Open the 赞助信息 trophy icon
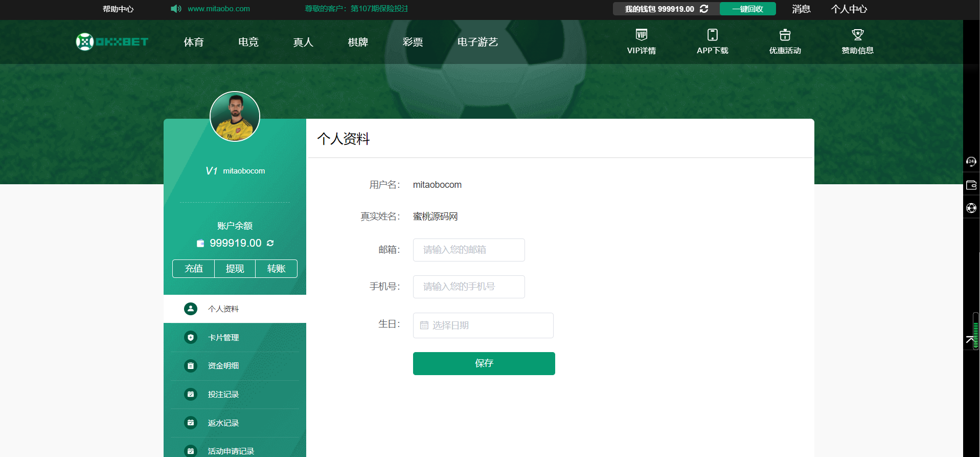This screenshot has height=457, width=980. [x=857, y=35]
